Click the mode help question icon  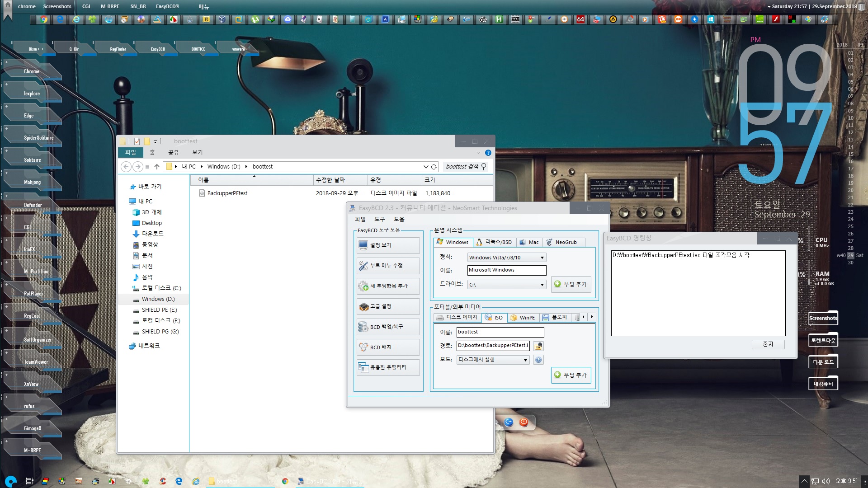tap(538, 360)
